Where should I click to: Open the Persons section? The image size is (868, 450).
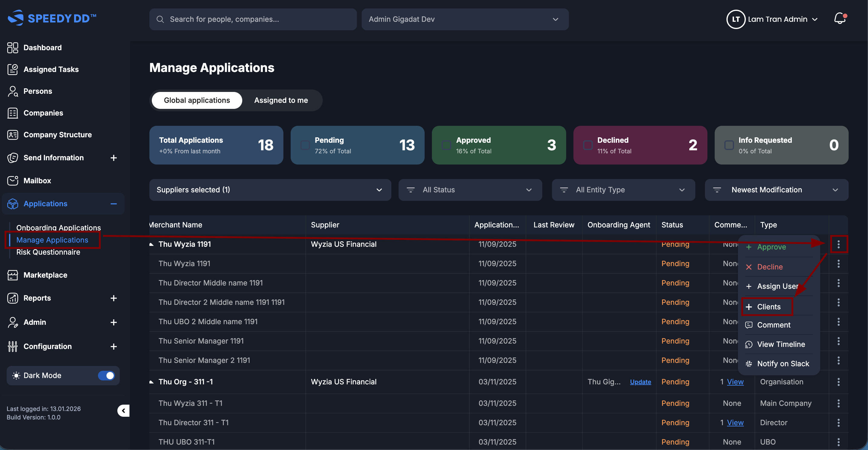(38, 91)
